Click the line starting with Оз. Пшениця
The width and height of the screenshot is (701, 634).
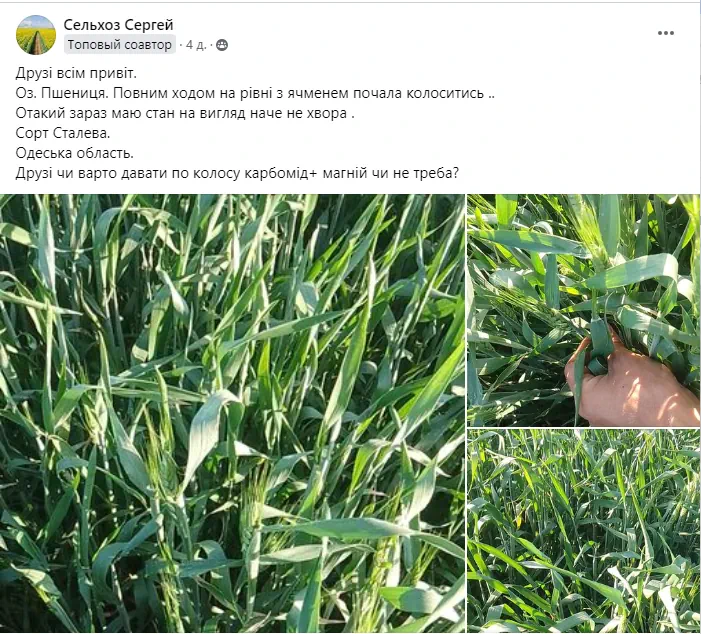tap(255, 93)
